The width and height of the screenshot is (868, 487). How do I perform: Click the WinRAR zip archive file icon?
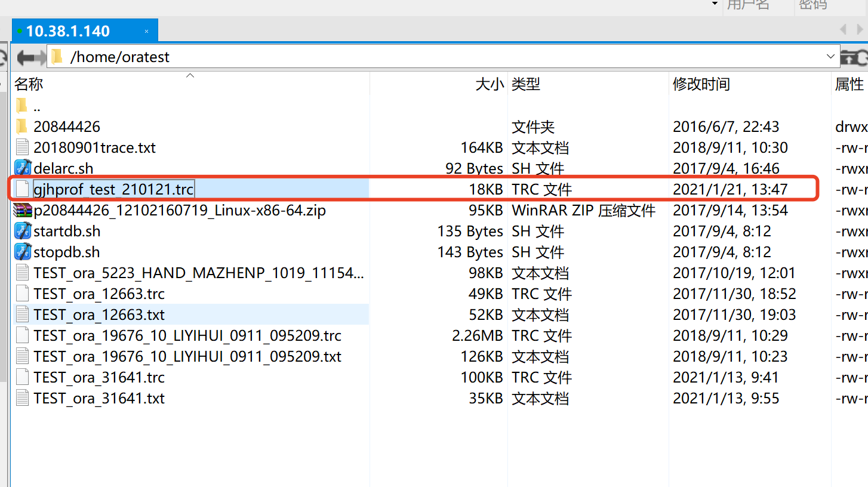[x=23, y=210]
